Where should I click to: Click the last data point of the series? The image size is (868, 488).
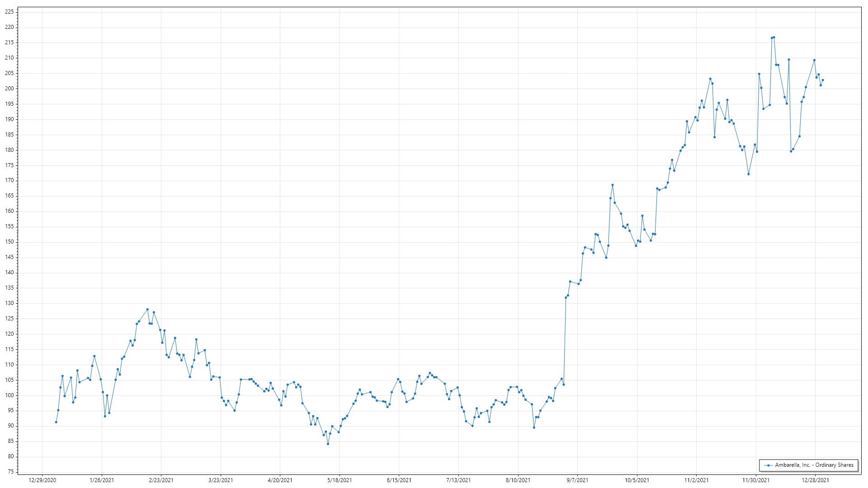(x=823, y=80)
